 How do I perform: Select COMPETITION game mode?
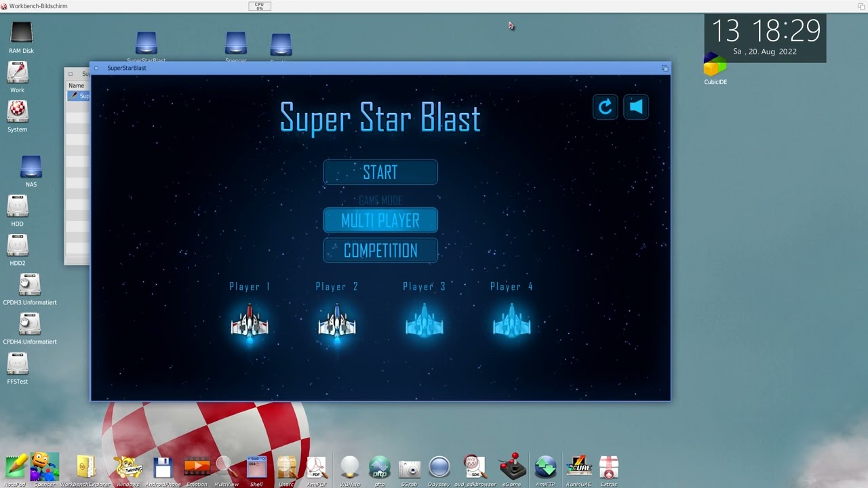coord(380,251)
